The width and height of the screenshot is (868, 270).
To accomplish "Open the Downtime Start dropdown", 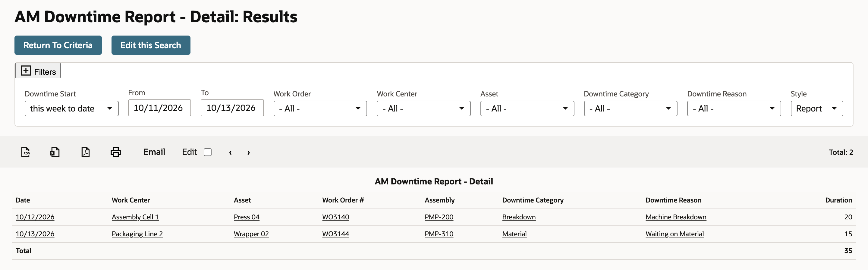I will [71, 108].
